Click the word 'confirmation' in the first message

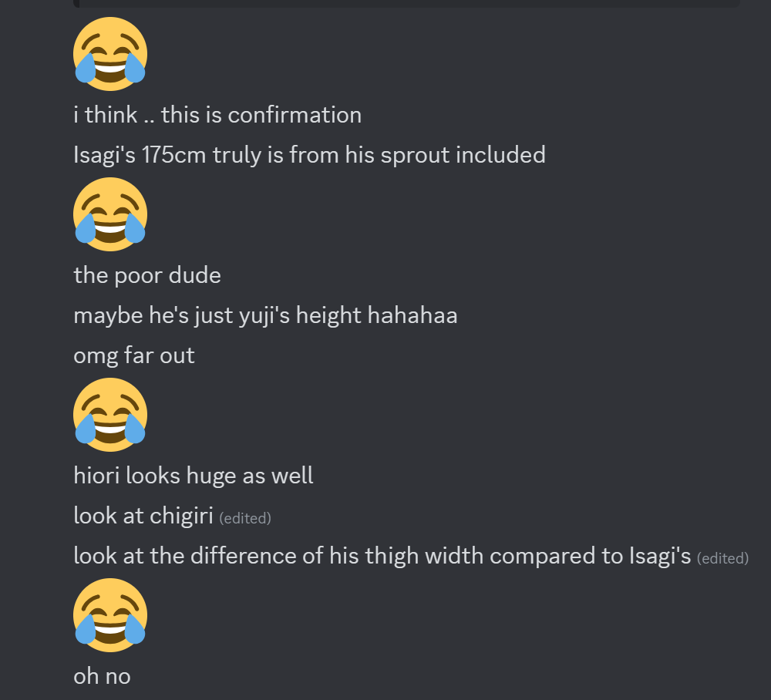pyautogui.click(x=295, y=115)
